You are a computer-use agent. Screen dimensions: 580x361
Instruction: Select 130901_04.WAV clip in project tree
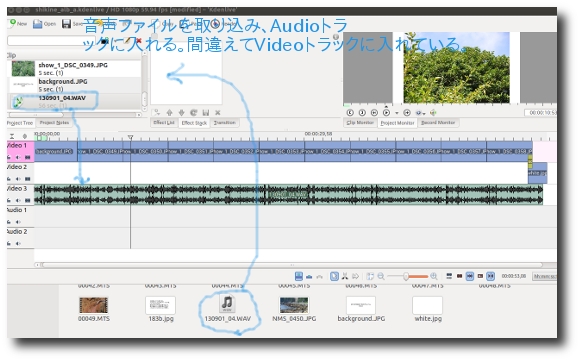[x=74, y=102]
